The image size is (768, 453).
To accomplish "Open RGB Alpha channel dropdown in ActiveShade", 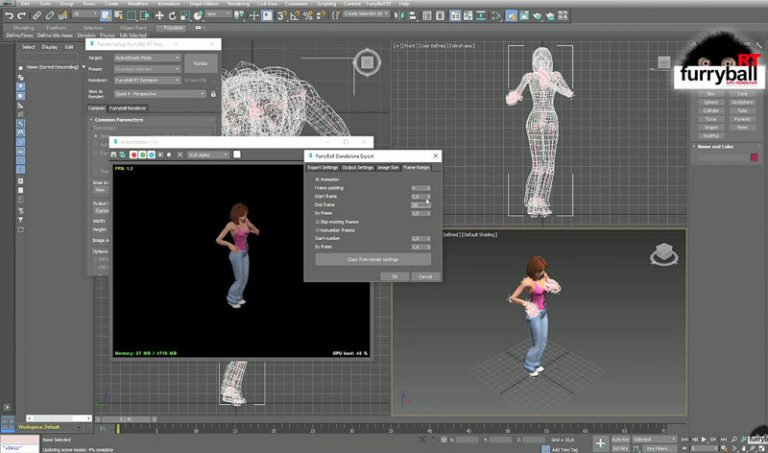I will (x=209, y=155).
